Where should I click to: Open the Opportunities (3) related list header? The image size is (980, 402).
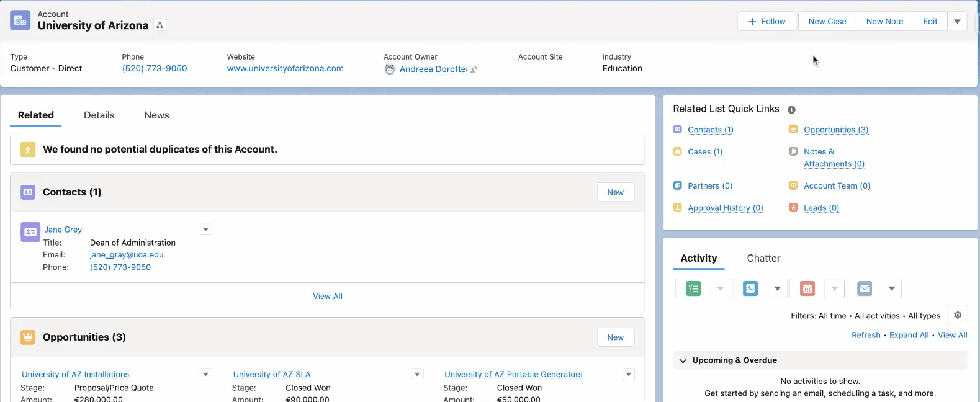pyautogui.click(x=84, y=337)
